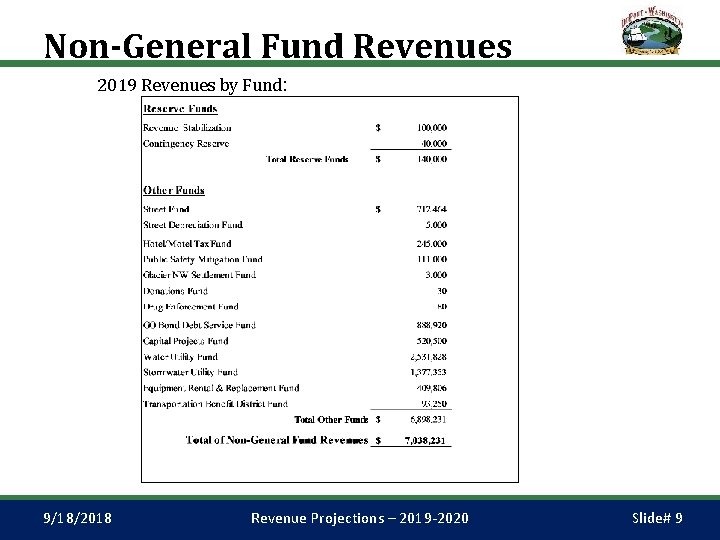Click the 40,000 Contingency Reserve amount
This screenshot has width=720, height=540.
[x=434, y=144]
